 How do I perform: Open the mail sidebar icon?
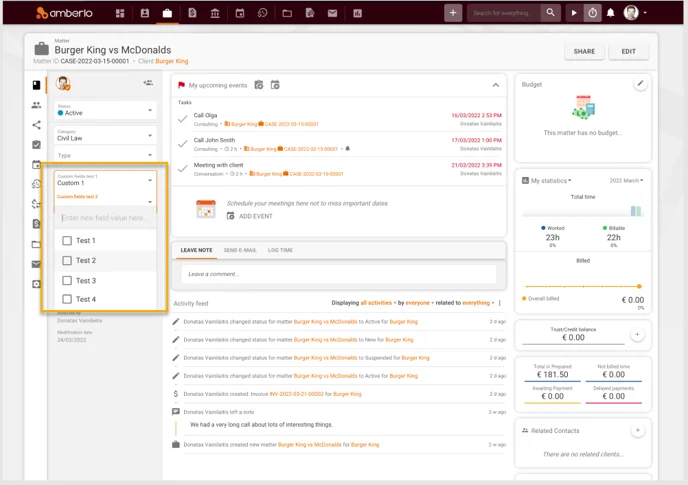click(36, 264)
